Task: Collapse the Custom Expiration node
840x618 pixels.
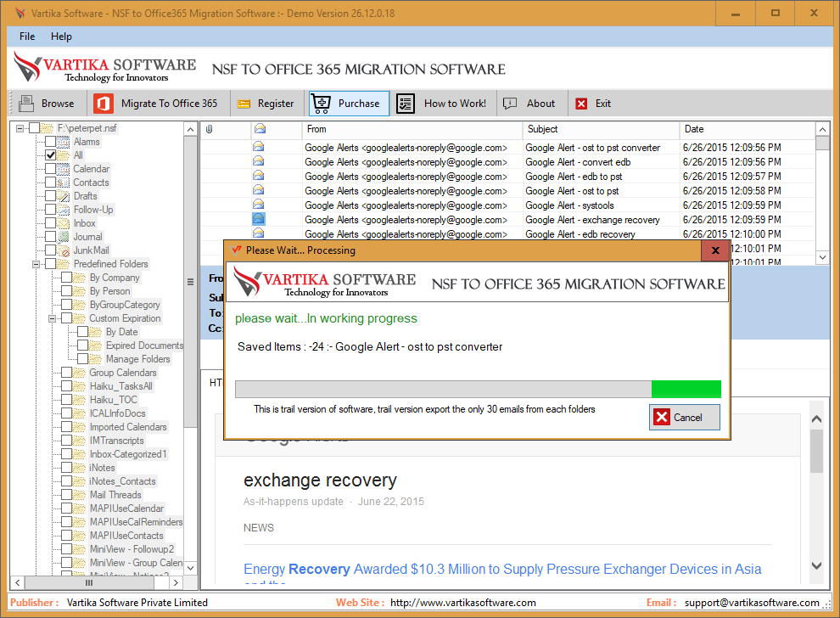Action: tap(52, 318)
